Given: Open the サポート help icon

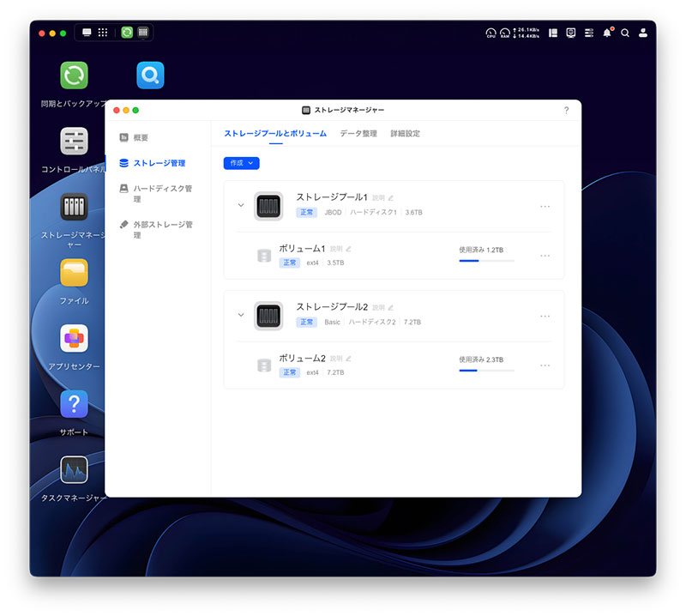Looking at the screenshot, I should (x=74, y=404).
